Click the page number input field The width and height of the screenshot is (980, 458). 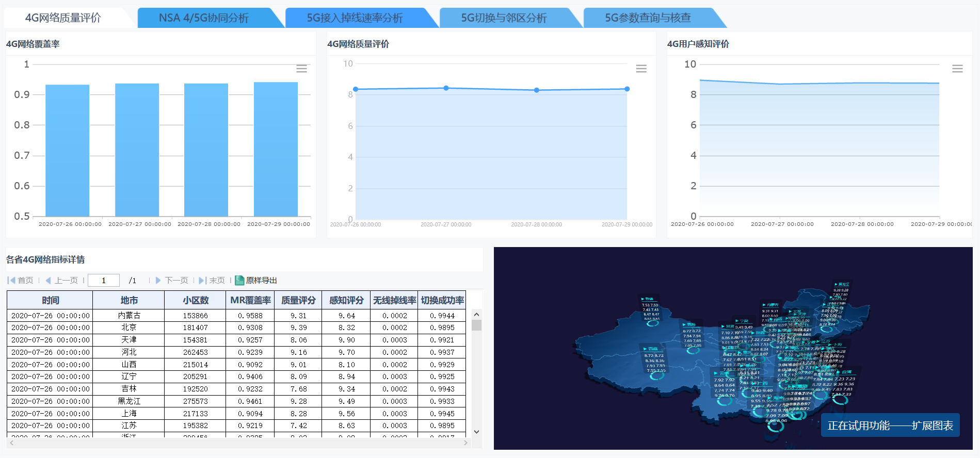coord(104,281)
